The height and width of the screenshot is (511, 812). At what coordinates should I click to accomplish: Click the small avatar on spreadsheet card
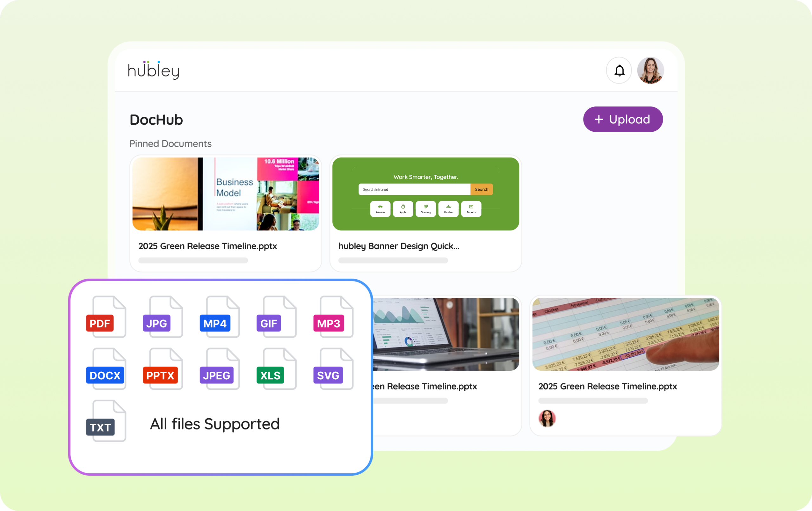547,419
